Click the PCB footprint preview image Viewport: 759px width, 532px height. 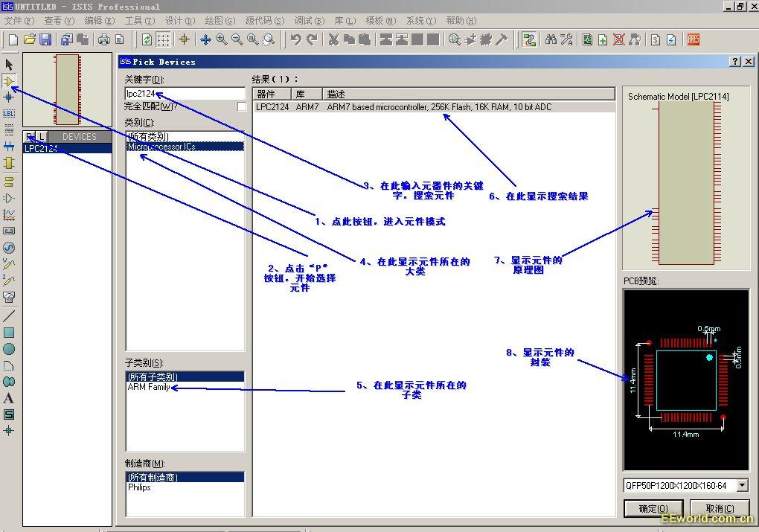pyautogui.click(x=686, y=380)
